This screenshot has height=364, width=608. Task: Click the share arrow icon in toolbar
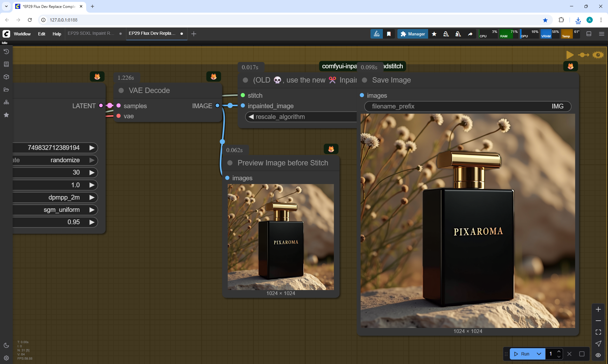point(470,34)
